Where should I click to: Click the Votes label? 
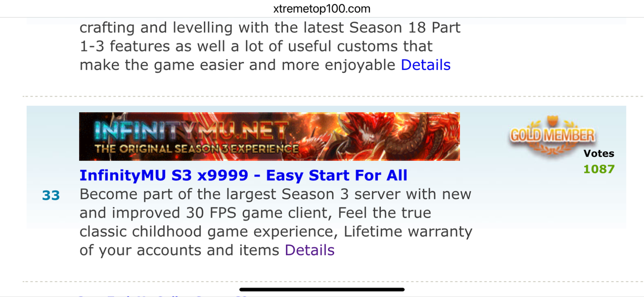599,154
